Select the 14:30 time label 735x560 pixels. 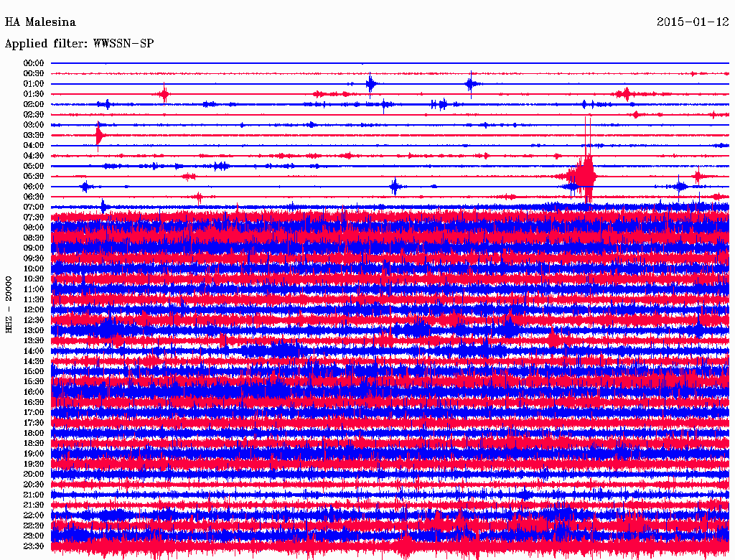pos(34,361)
